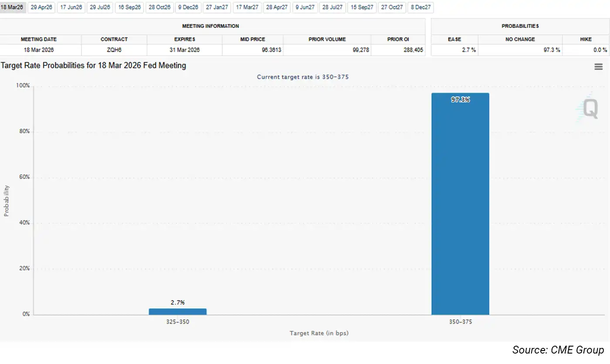Image resolution: width=610 pixels, height=364 pixels.
Task: Select the 2.7% bar for 325-350
Action: pyautogui.click(x=177, y=310)
